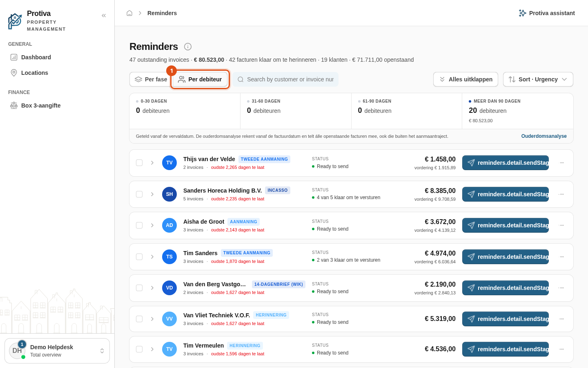Switch to the Per fase tab
588x368 pixels.
pyautogui.click(x=151, y=79)
